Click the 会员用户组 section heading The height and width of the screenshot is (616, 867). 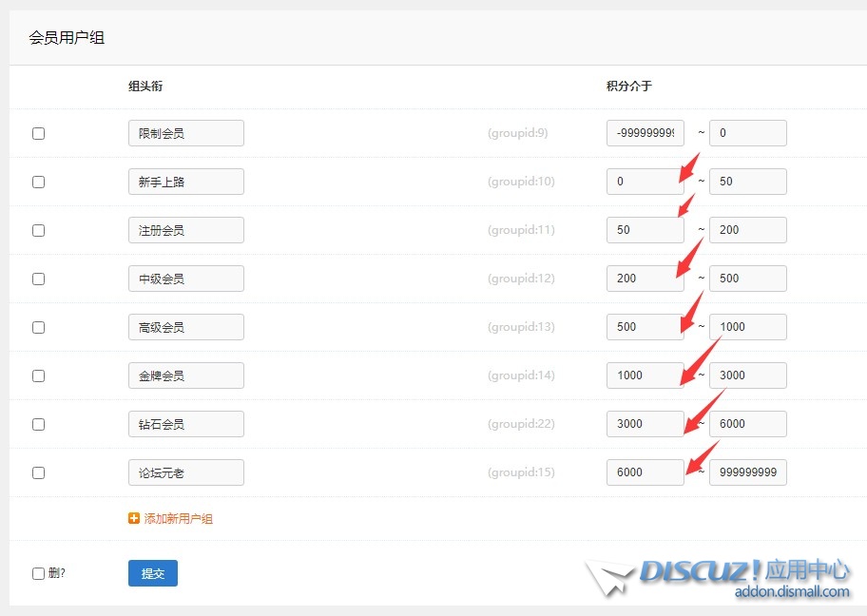click(67, 38)
